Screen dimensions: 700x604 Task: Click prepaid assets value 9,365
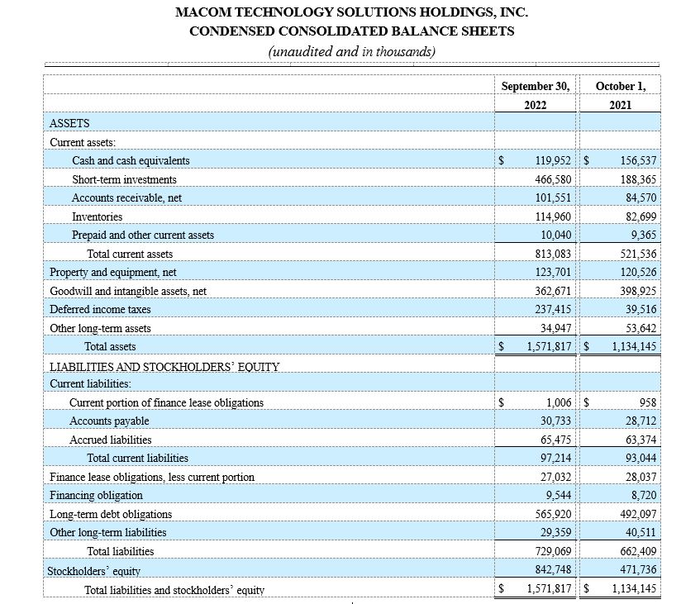coord(644,235)
